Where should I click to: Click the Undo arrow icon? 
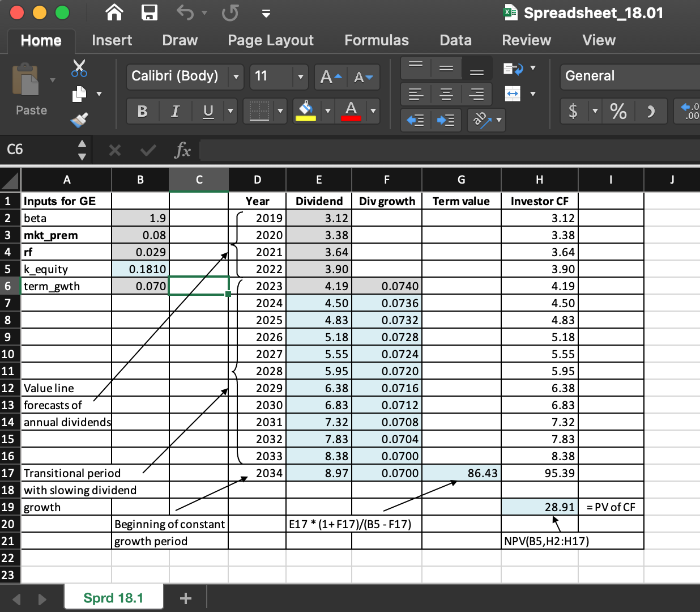186,12
